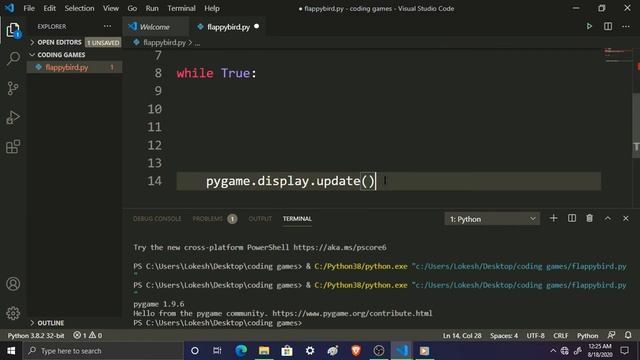Open the pygame.org contribute link in terminal
Image resolution: width=640 pixels, height=360 pixels.
pos(352,313)
